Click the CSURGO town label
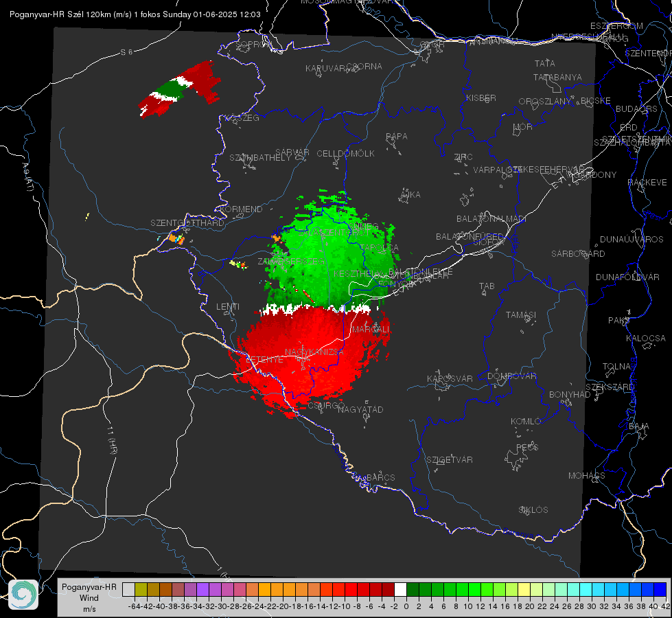 click(326, 405)
